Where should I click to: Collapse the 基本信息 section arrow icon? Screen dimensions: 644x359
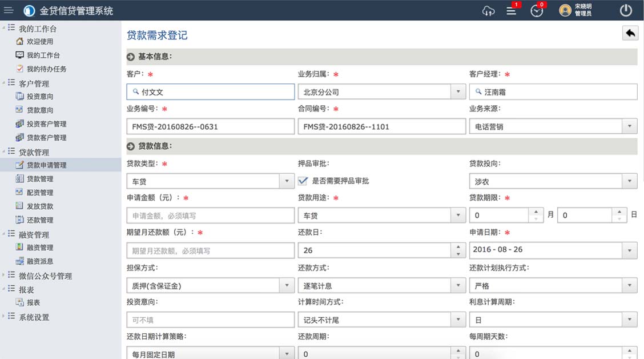pos(131,57)
